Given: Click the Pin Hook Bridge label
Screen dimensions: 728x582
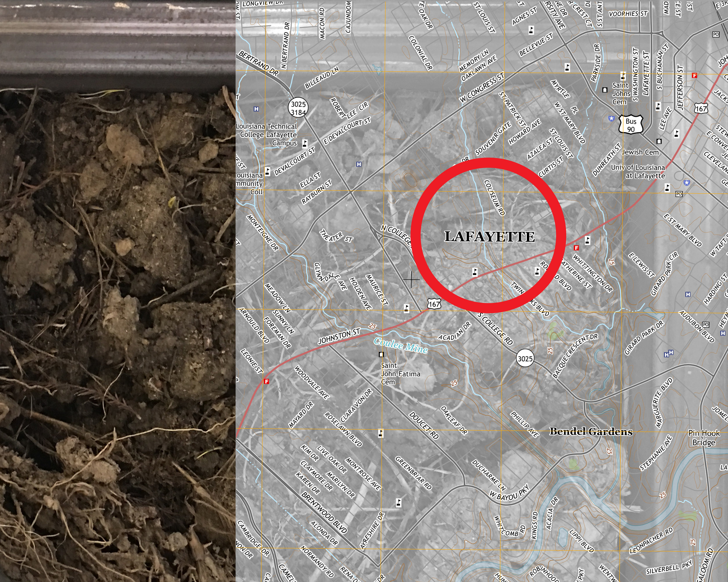Looking at the screenshot, I should click(x=704, y=438).
